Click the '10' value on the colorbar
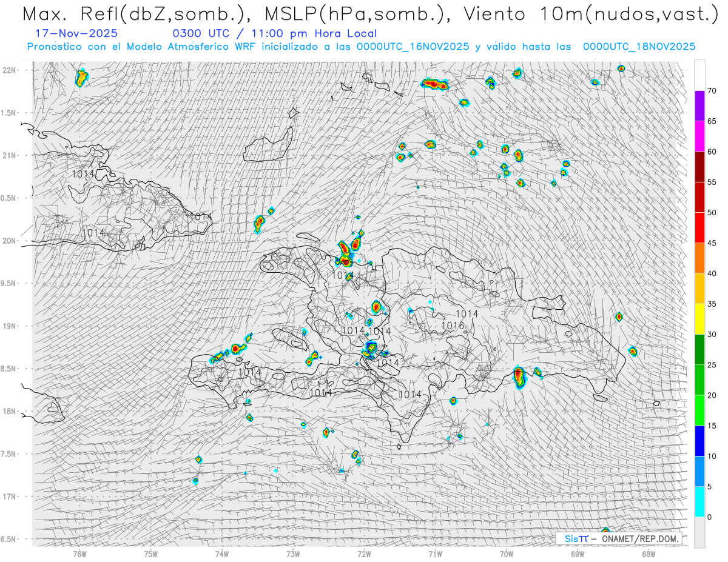This screenshot has height=562, width=728. 712,456
